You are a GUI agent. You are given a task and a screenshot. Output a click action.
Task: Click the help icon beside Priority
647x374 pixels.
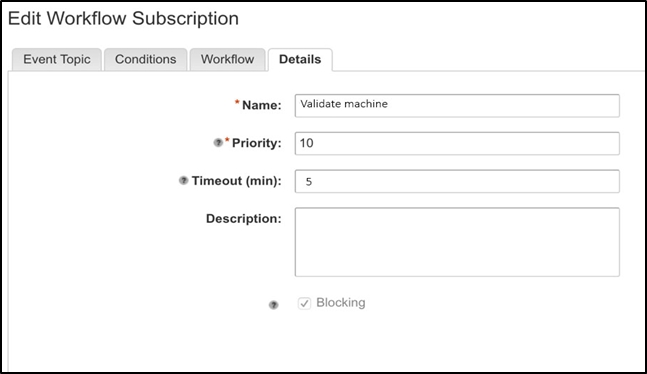tap(218, 143)
